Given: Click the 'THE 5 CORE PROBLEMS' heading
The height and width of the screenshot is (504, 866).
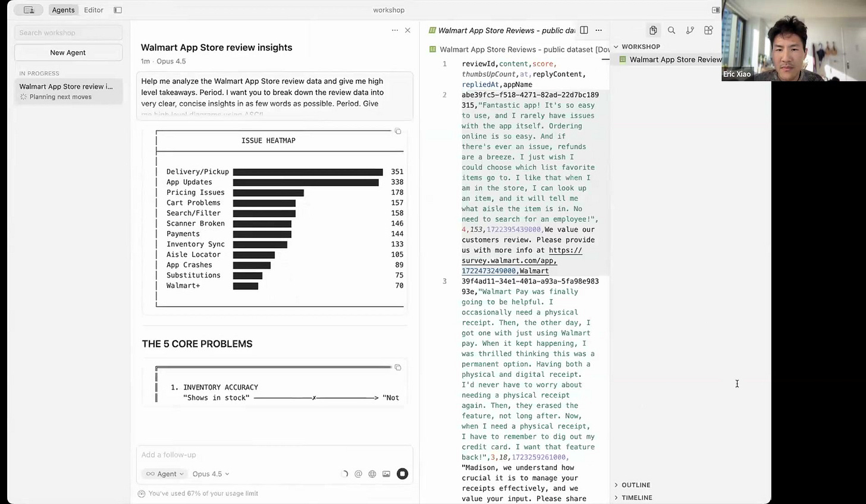Looking at the screenshot, I should (197, 344).
